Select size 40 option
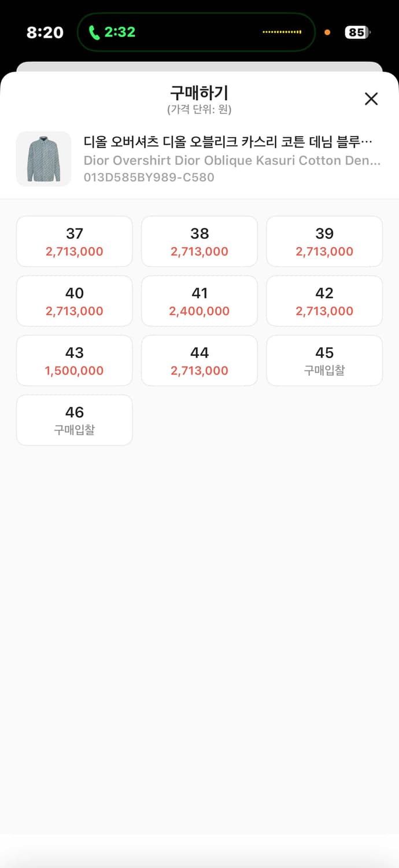This screenshot has width=399, height=868. pyautogui.click(x=75, y=301)
